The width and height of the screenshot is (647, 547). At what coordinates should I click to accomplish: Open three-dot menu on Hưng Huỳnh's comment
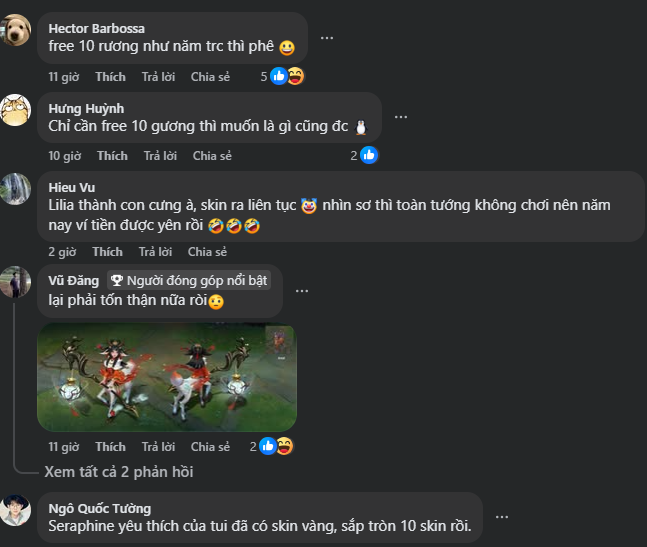pos(401,116)
